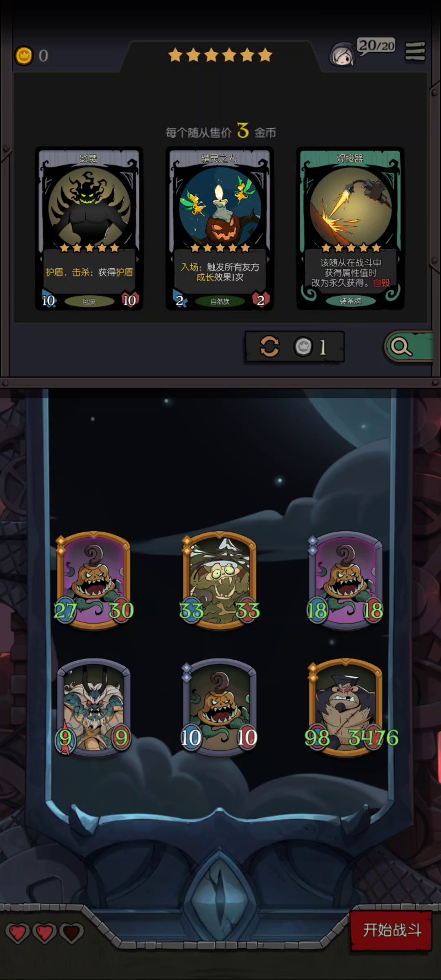Tap the darkened third heart icon
The image size is (441, 980).
pyautogui.click(x=71, y=933)
